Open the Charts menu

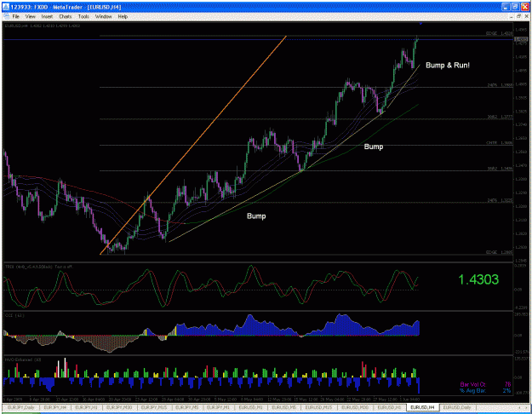(66, 16)
